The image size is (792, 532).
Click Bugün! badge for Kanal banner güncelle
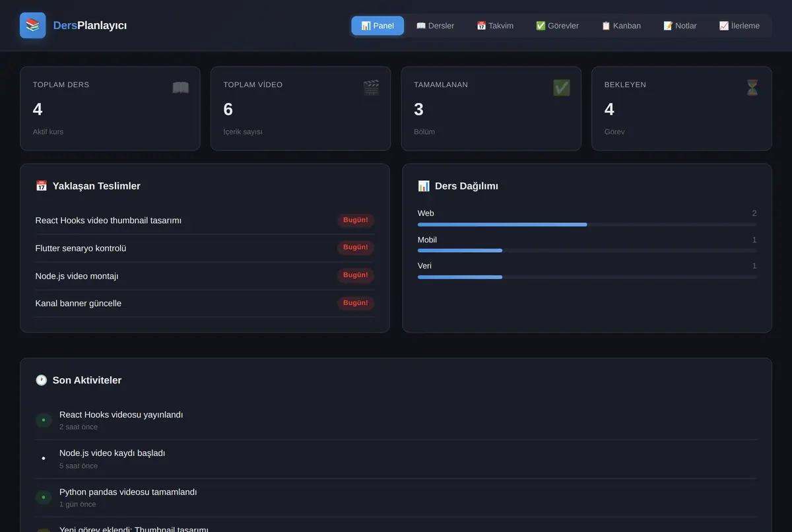356,303
